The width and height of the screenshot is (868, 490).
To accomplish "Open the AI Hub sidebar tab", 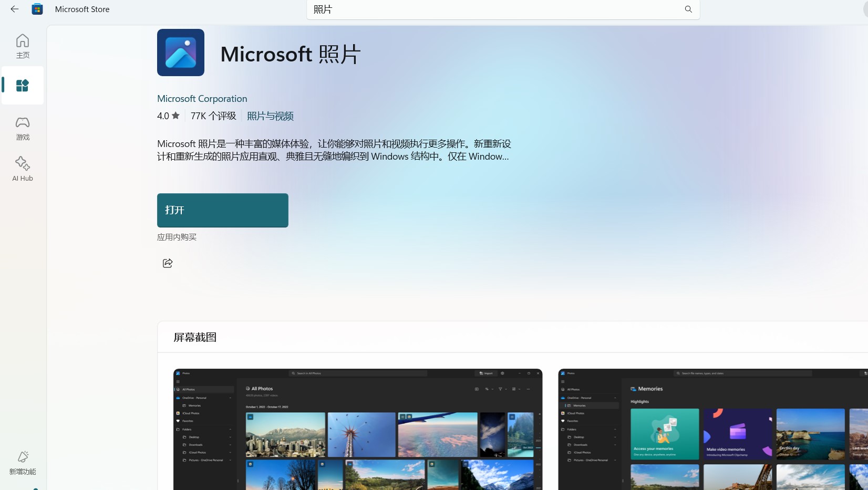I will click(23, 169).
